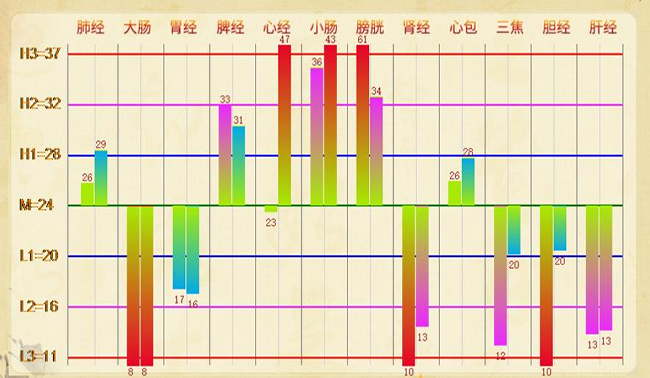Select the 膀胱 red bar labeled 61

(363, 125)
